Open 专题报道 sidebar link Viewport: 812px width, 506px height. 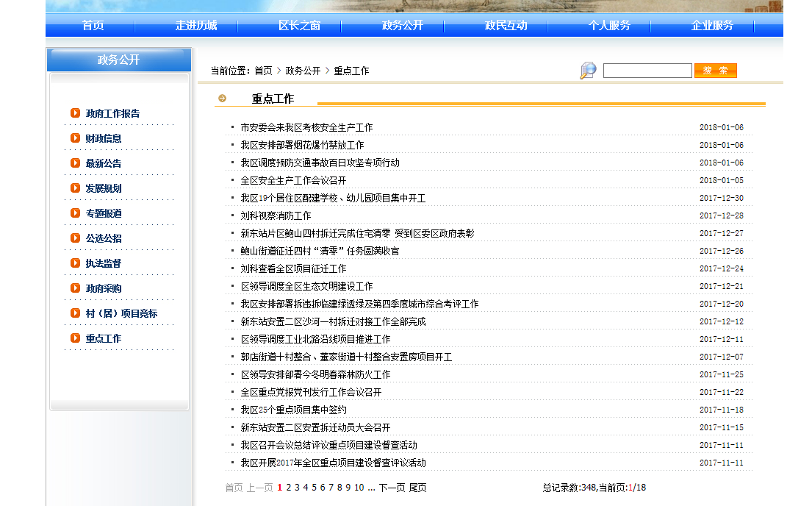pos(104,213)
